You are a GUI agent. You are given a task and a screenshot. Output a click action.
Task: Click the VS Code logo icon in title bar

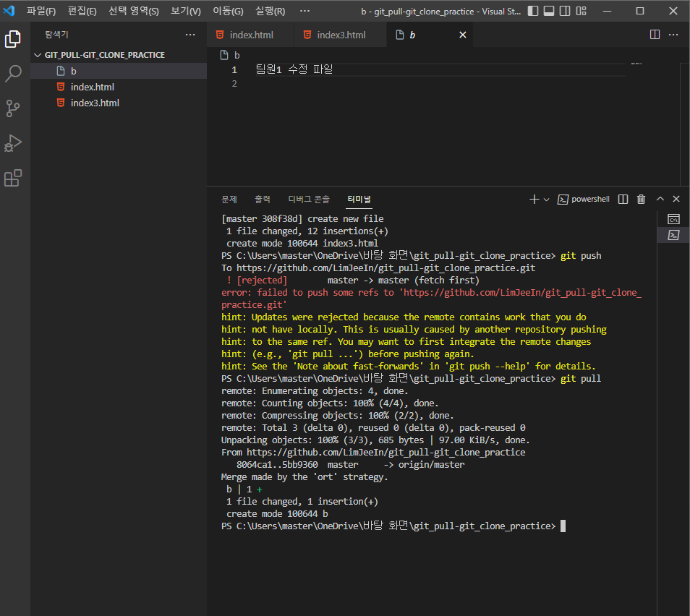click(x=9, y=11)
